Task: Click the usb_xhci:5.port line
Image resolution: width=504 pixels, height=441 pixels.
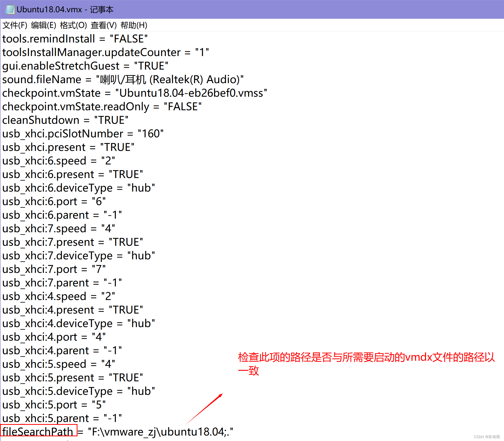Action: 54,405
